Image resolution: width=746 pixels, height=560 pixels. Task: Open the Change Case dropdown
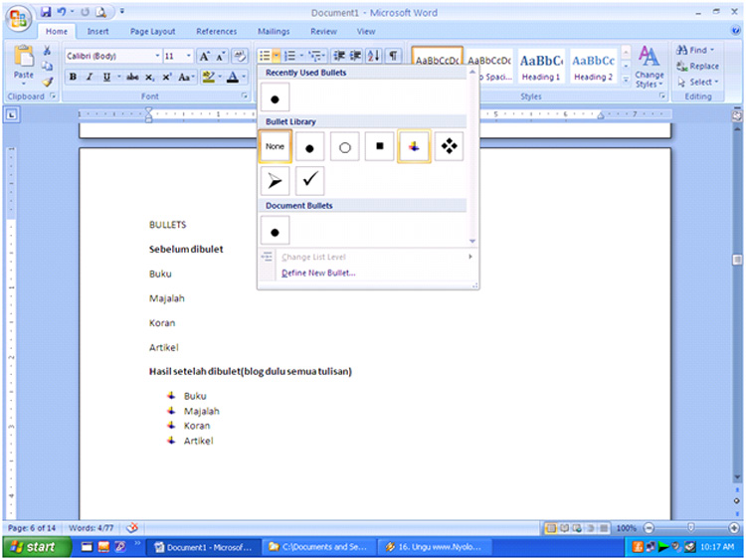coord(186,77)
